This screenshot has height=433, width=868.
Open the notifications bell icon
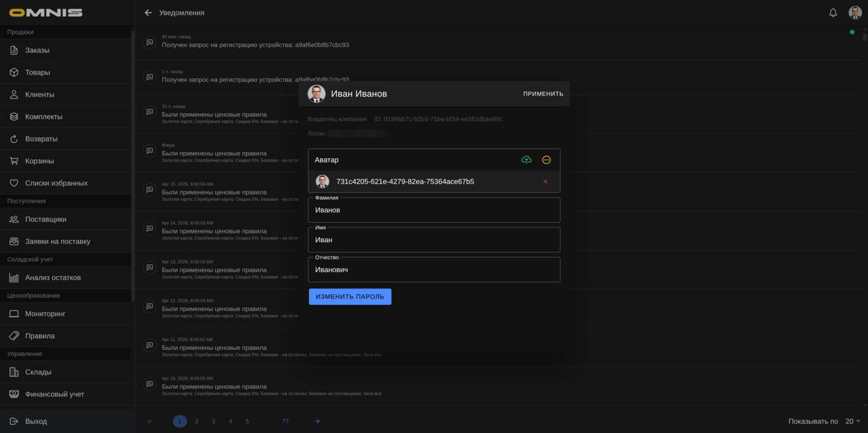(x=833, y=13)
